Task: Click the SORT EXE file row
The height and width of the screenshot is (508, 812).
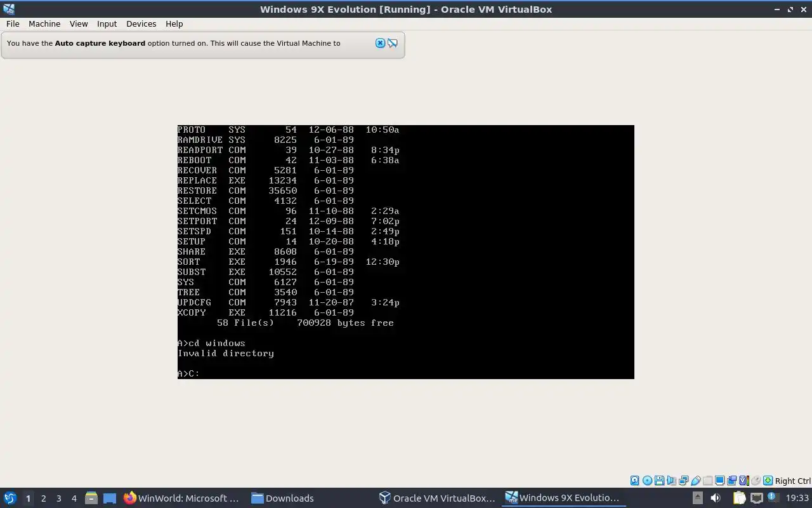Action: click(288, 262)
